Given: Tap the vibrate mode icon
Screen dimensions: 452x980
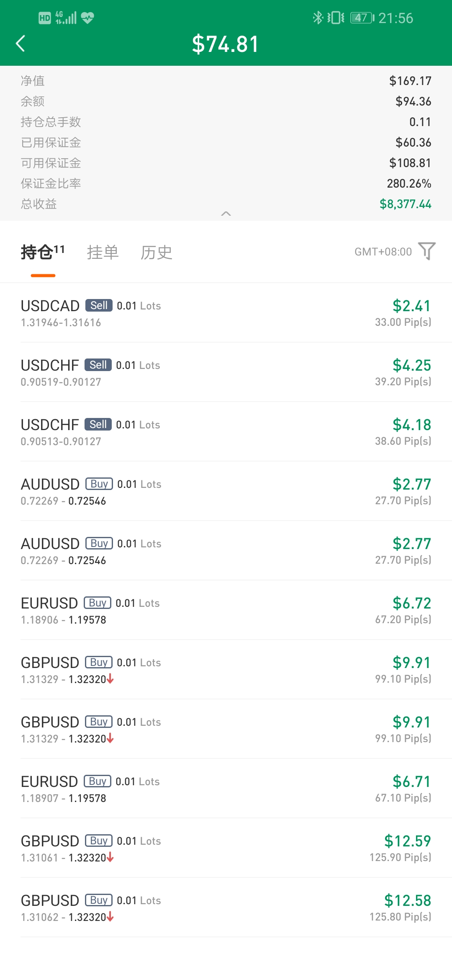Looking at the screenshot, I should point(336,18).
